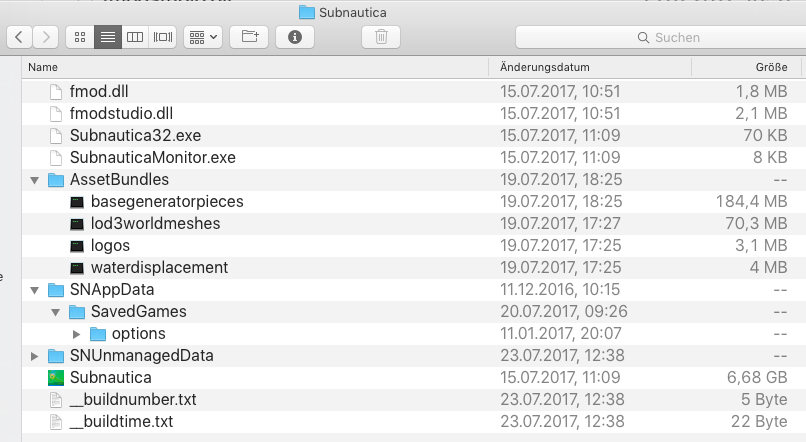Select the fmodstudio.dll file name
The height and width of the screenshot is (442, 806).
click(121, 114)
